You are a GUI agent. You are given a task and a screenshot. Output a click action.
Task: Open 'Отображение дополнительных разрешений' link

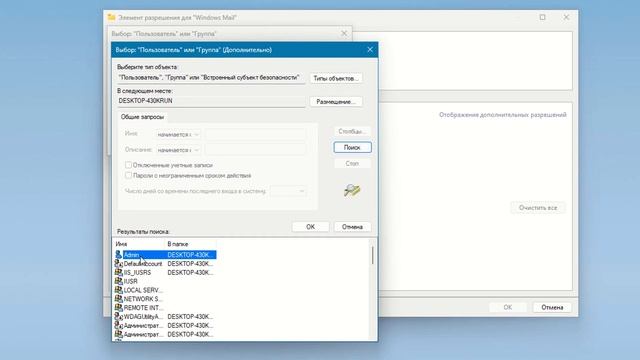pos(502,115)
